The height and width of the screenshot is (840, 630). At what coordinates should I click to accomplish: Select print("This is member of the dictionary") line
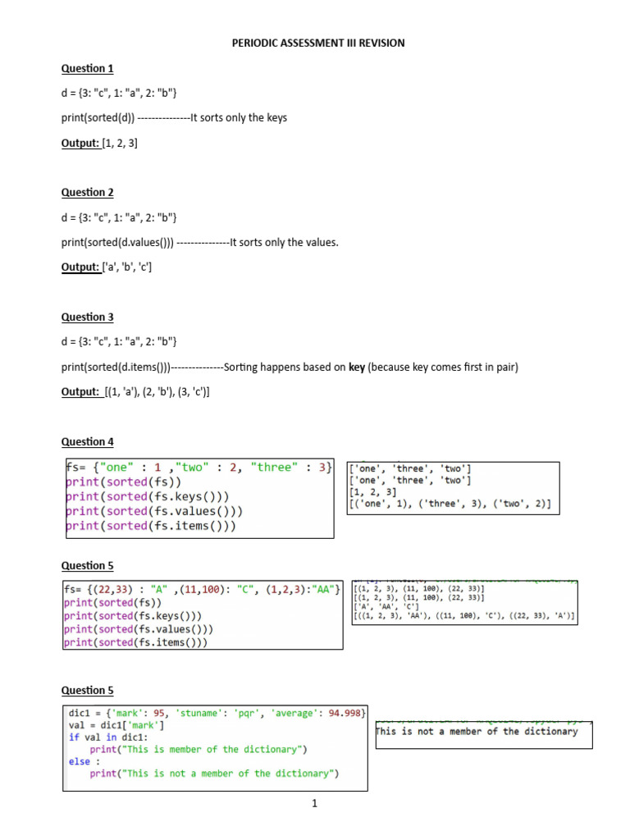[199, 750]
